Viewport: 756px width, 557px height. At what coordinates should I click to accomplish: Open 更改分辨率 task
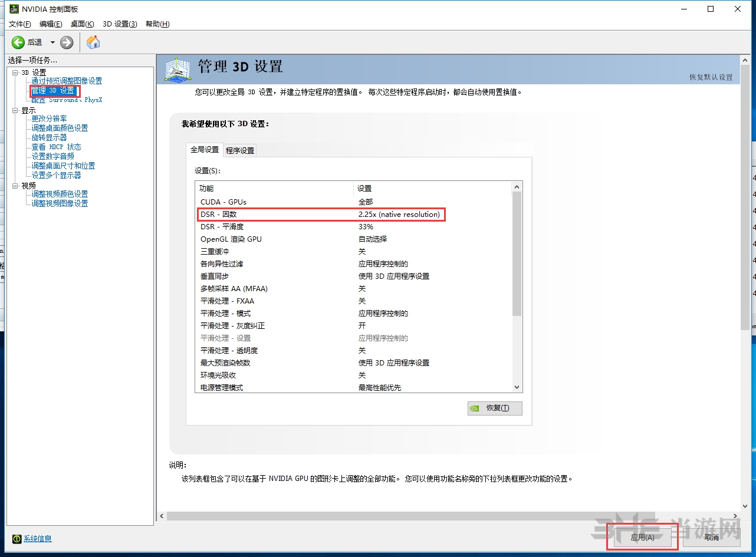pyautogui.click(x=50, y=118)
